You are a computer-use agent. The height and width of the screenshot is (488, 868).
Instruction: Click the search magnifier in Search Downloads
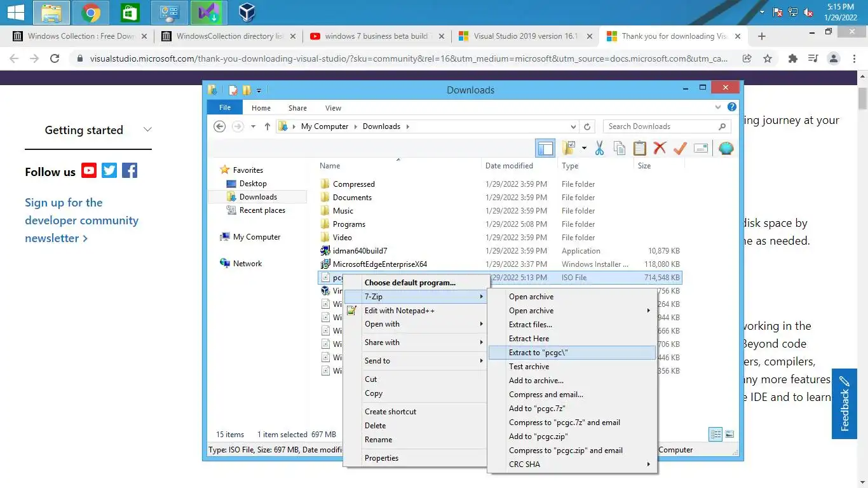[722, 126]
